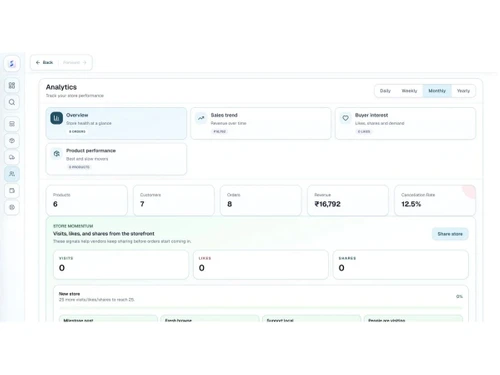Screen dimensions: 500x375
Task: Switch to the Daily period tab
Action: (x=385, y=91)
